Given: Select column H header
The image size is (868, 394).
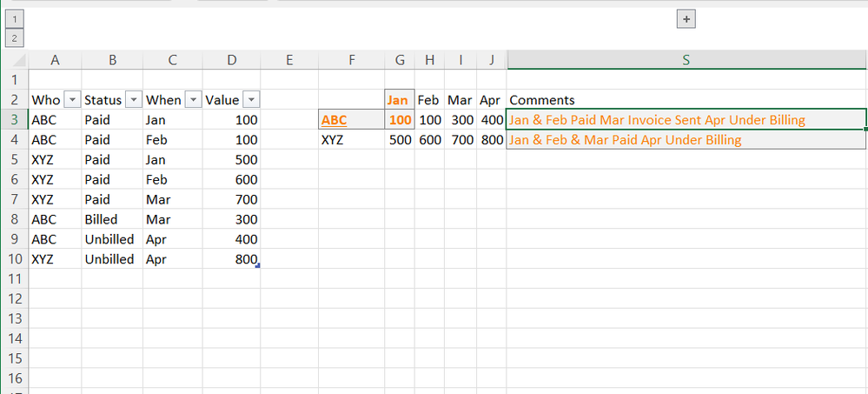Looking at the screenshot, I should point(429,60).
